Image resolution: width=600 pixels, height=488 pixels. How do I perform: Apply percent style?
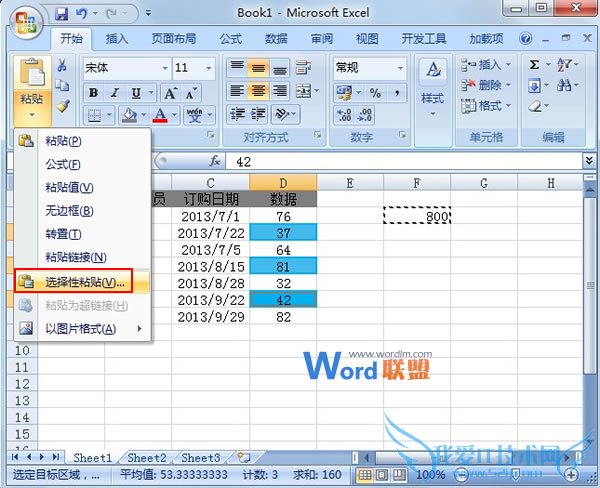(x=375, y=93)
